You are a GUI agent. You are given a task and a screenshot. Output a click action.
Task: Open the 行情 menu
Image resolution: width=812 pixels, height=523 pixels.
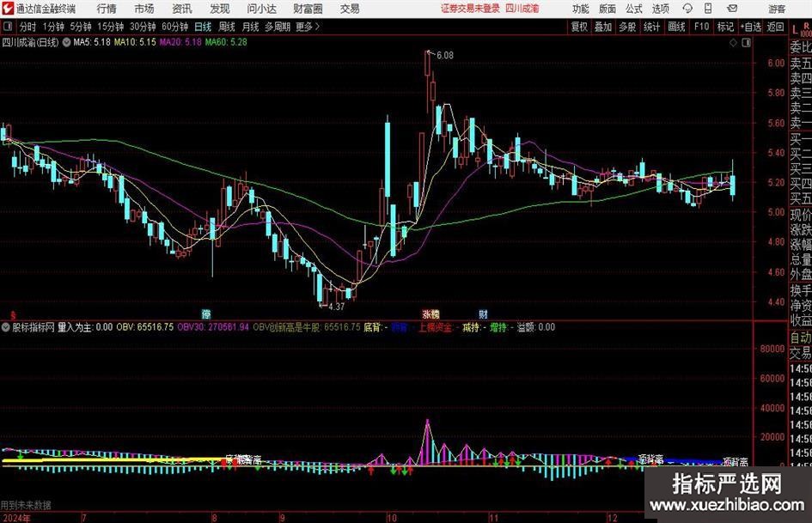coord(107,9)
